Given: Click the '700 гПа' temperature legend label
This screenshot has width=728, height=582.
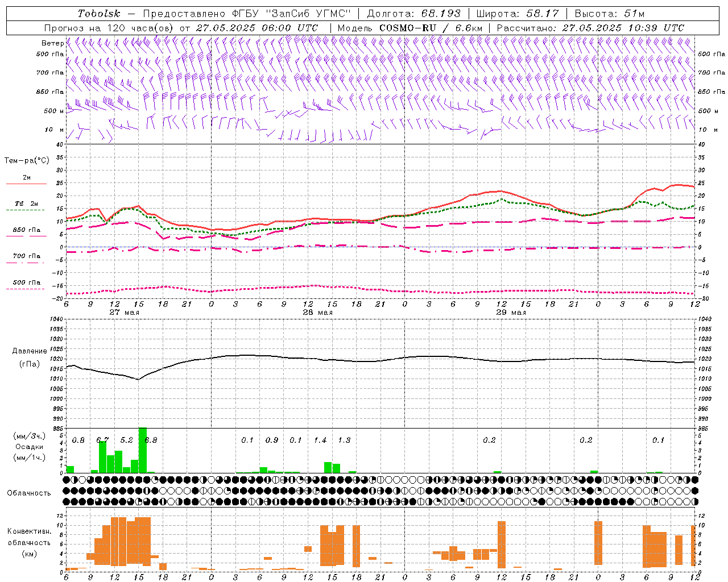Looking at the screenshot, I should click(26, 256).
